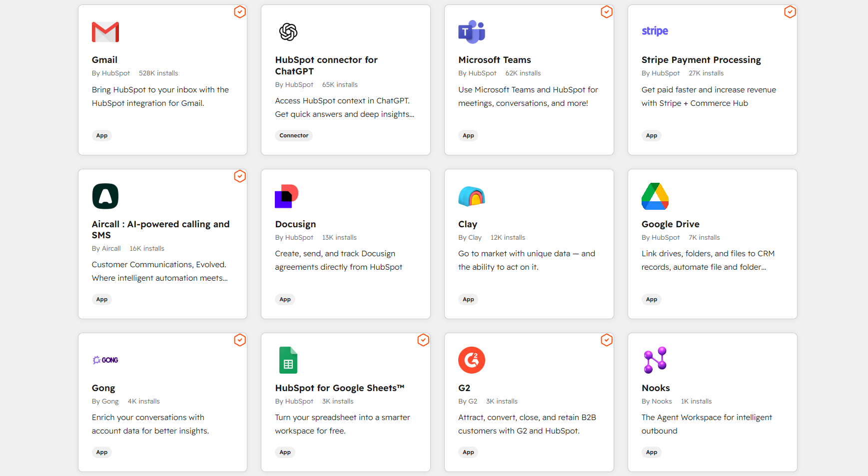The width and height of the screenshot is (868, 476).
Task: Click '4K installs' on Gong card
Action: click(143, 401)
